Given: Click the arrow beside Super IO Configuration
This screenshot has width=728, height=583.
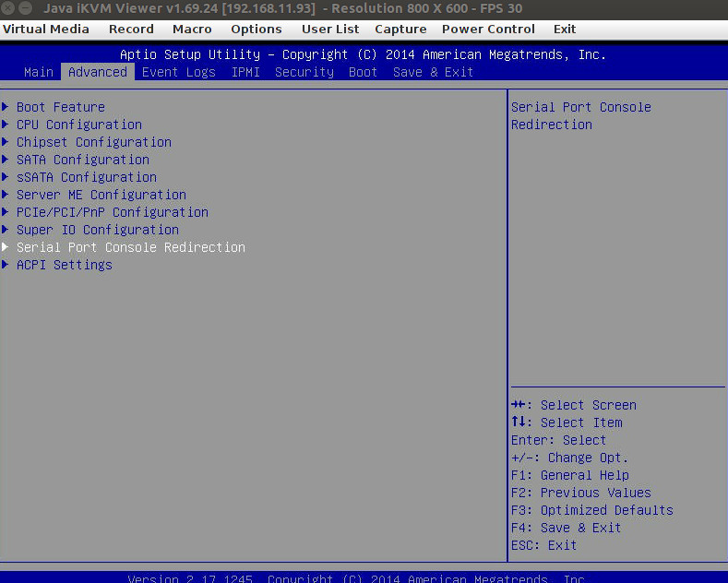Looking at the screenshot, I should (6, 230).
